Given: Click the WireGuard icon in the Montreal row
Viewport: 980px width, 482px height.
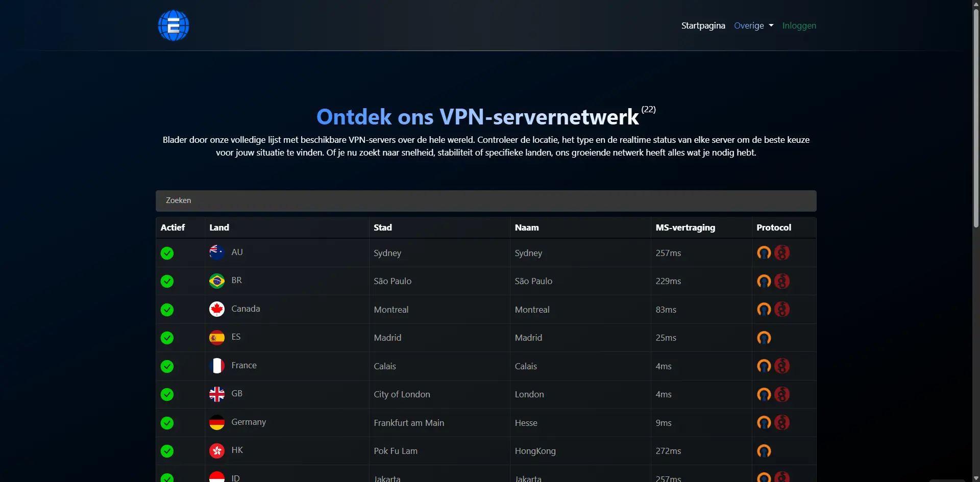Looking at the screenshot, I should click(x=782, y=309).
